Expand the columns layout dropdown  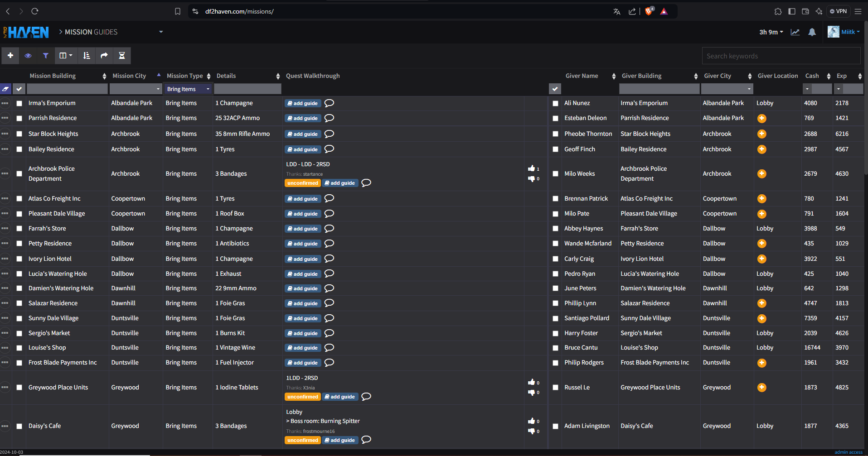click(66, 55)
